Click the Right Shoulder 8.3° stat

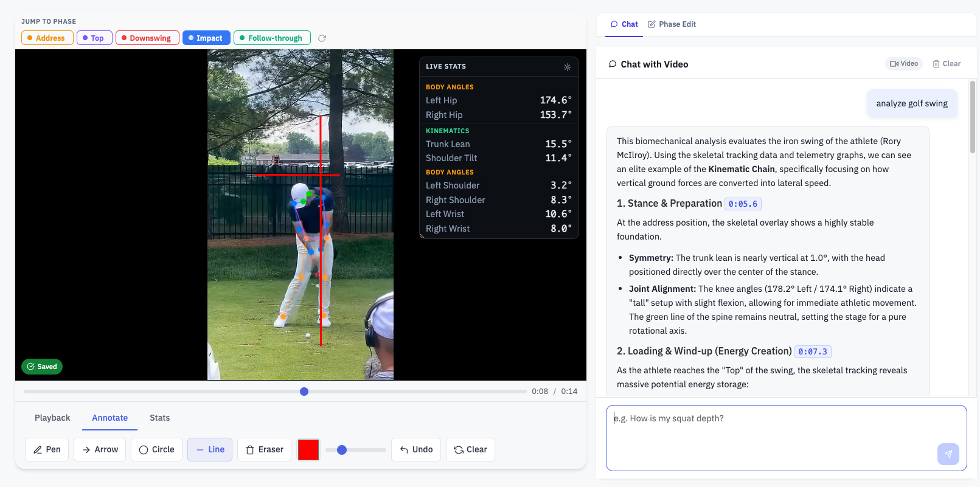coord(499,200)
